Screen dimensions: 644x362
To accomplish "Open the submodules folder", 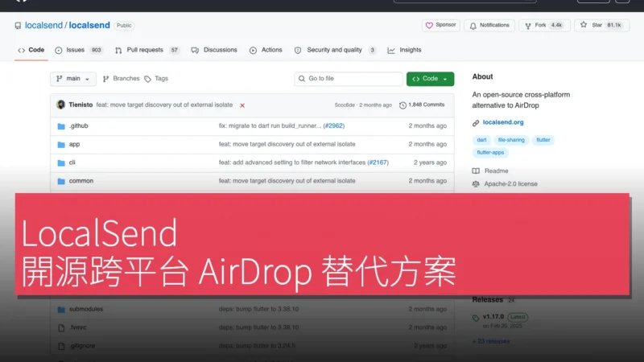I will pos(86,309).
